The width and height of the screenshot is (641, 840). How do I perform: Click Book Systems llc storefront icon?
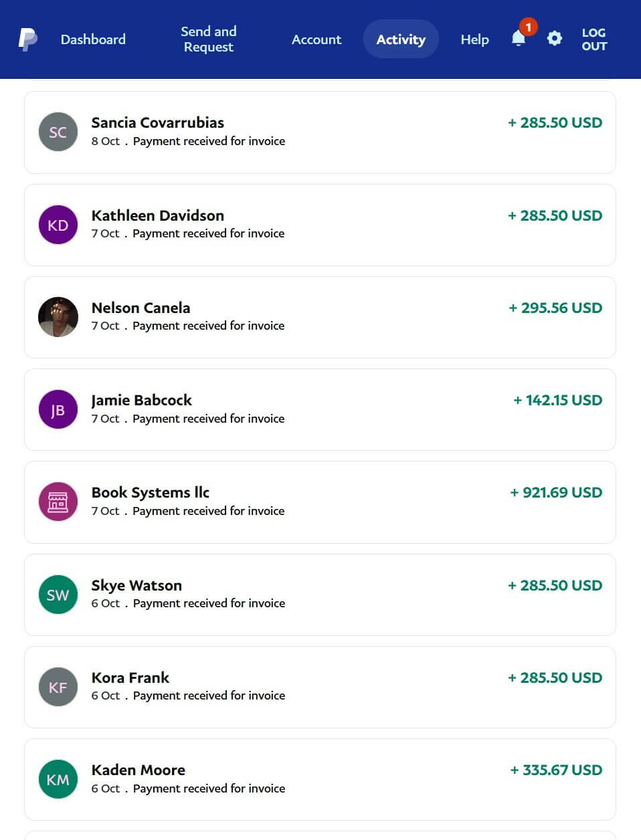click(x=58, y=502)
